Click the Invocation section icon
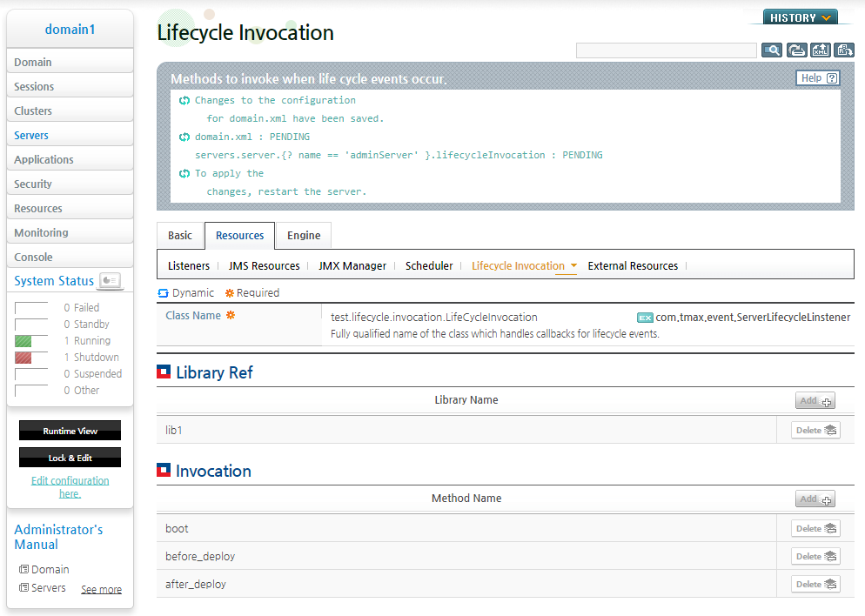 pyautogui.click(x=164, y=471)
